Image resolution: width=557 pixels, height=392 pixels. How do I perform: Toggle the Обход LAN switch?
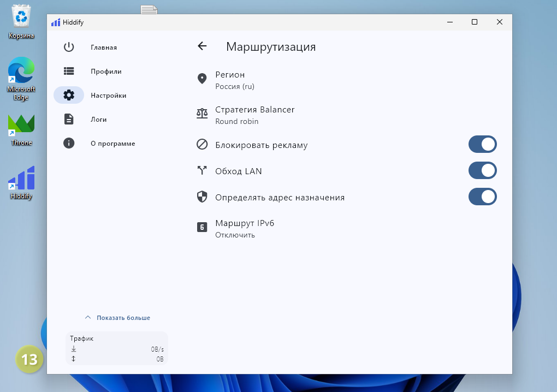point(482,170)
